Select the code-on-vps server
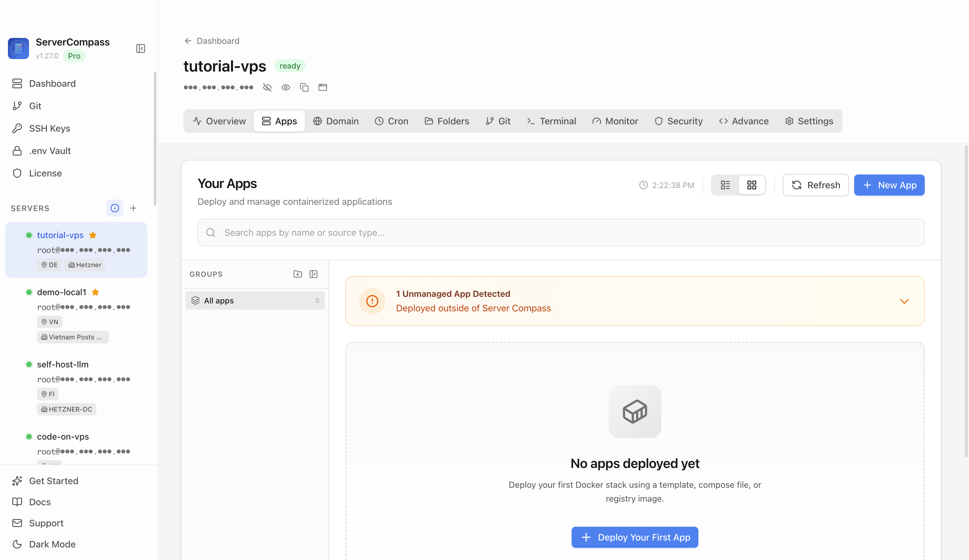This screenshot has height=560, width=969. coord(76,444)
